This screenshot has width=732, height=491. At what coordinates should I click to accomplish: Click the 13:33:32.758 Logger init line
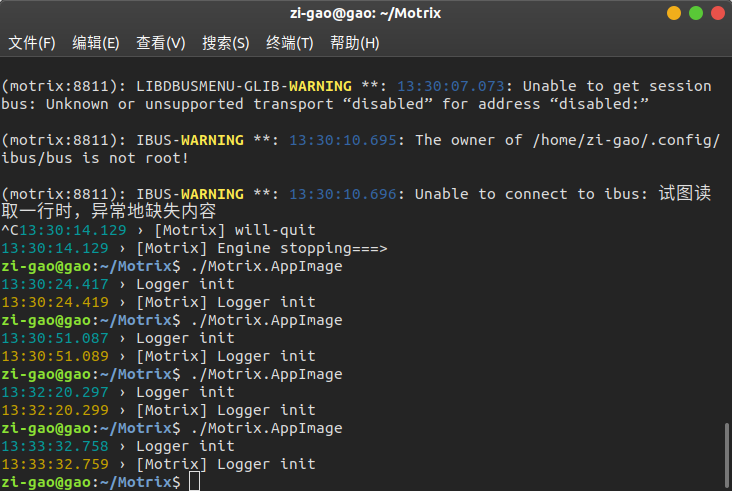click(118, 446)
